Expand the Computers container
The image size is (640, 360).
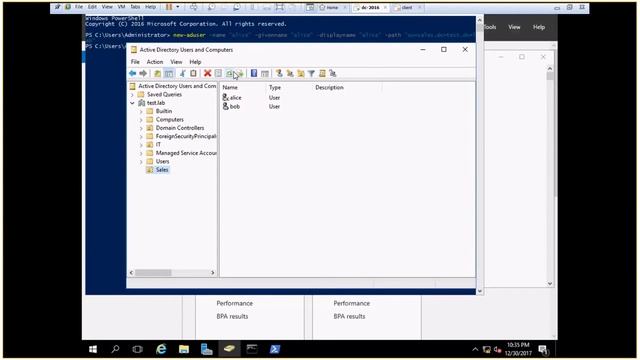(141, 120)
